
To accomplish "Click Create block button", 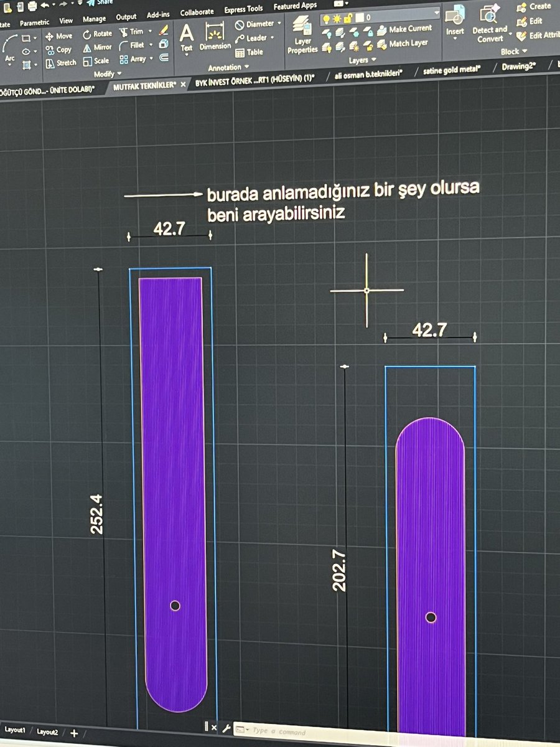I will click(x=534, y=6).
